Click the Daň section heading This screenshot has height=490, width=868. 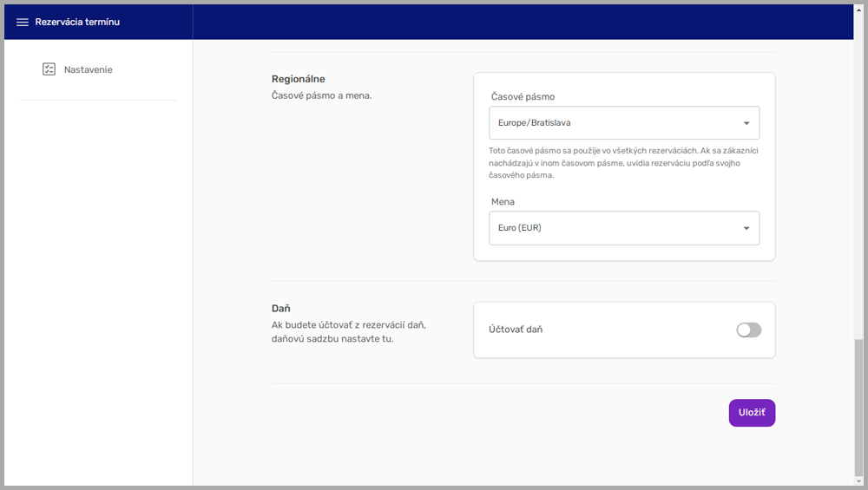point(280,308)
